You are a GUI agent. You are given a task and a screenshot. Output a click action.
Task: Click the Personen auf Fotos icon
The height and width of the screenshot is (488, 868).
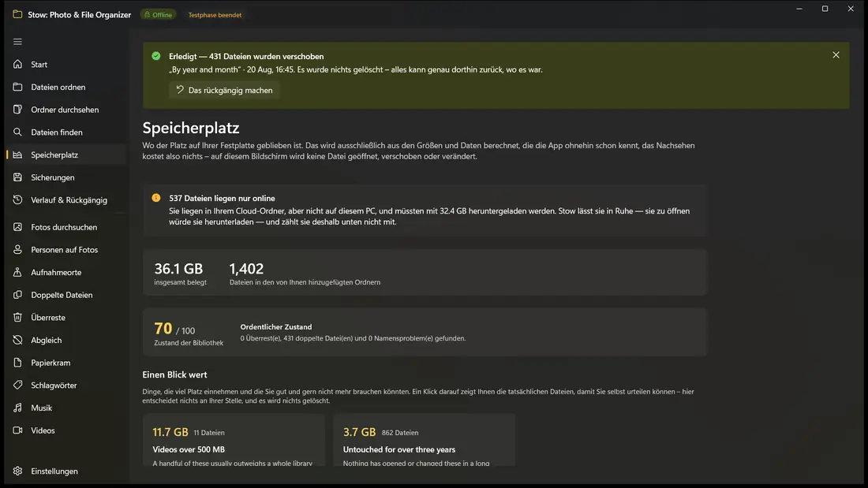click(x=17, y=250)
